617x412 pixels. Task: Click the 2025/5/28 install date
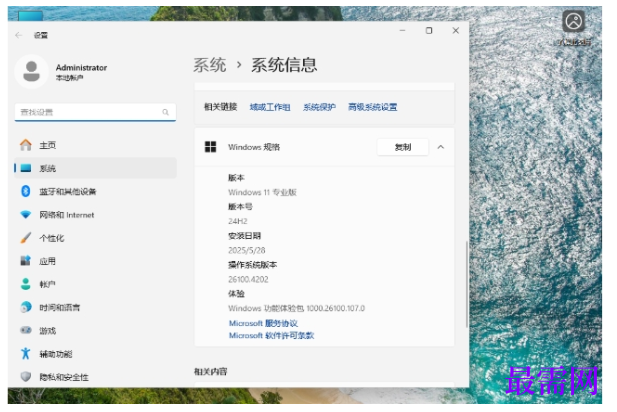point(247,250)
